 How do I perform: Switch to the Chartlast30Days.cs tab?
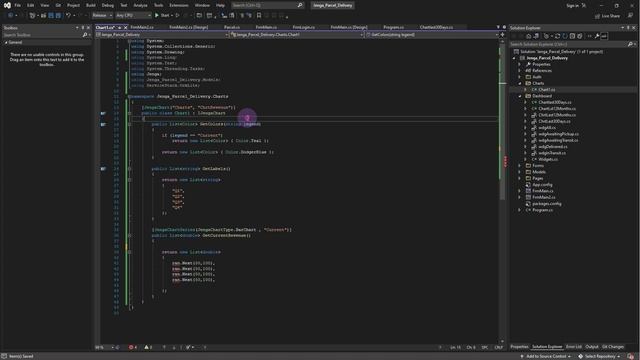pyautogui.click(x=436, y=27)
